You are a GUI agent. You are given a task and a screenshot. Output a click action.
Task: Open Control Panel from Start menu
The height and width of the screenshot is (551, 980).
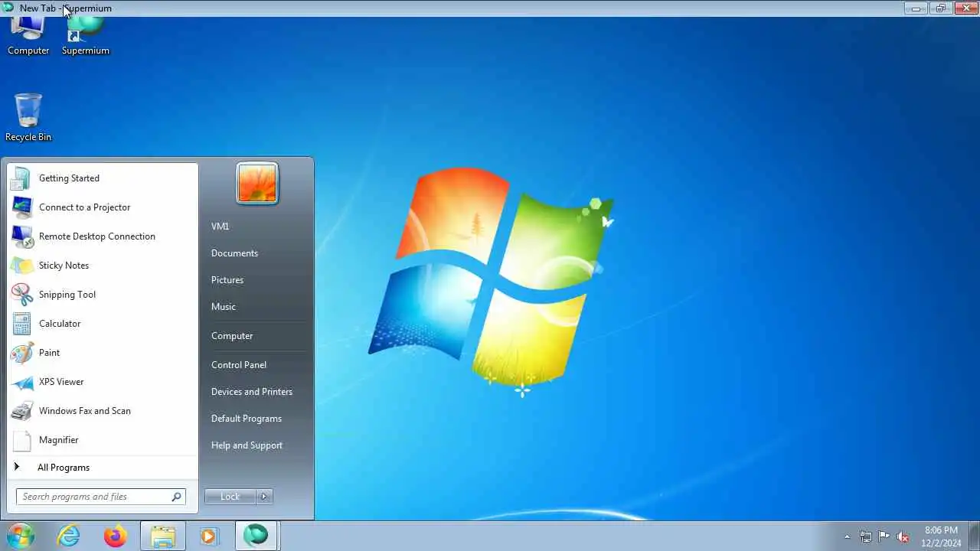pyautogui.click(x=239, y=365)
